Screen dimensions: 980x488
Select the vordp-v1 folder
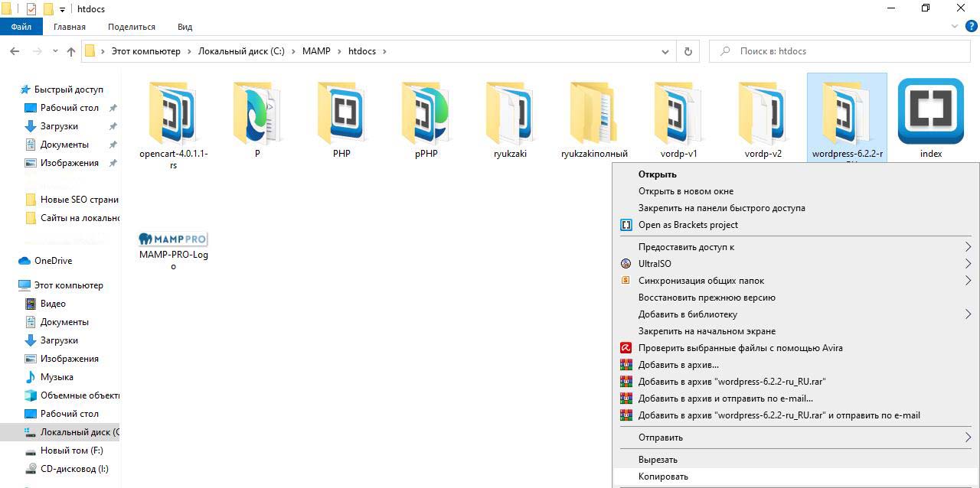[x=678, y=115]
